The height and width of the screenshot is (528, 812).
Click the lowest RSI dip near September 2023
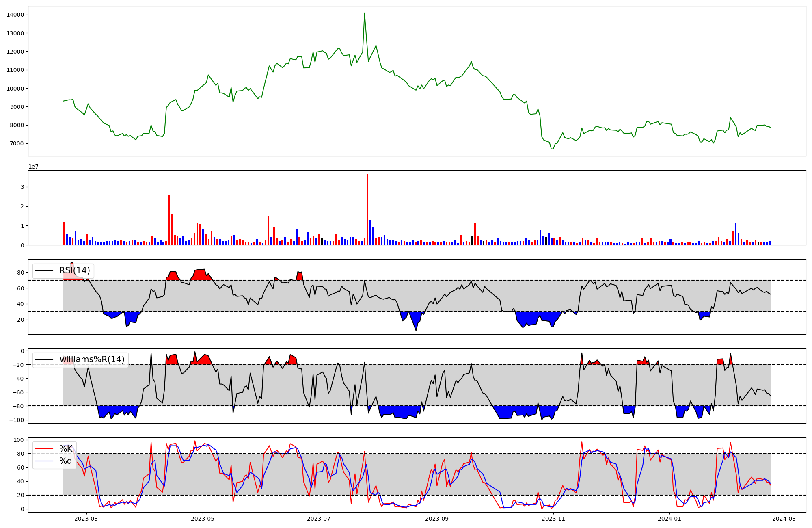(x=416, y=329)
